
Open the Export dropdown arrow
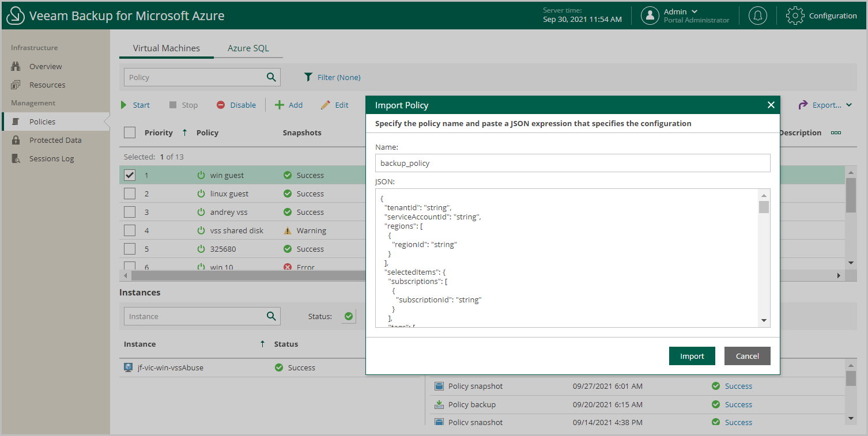click(x=849, y=105)
